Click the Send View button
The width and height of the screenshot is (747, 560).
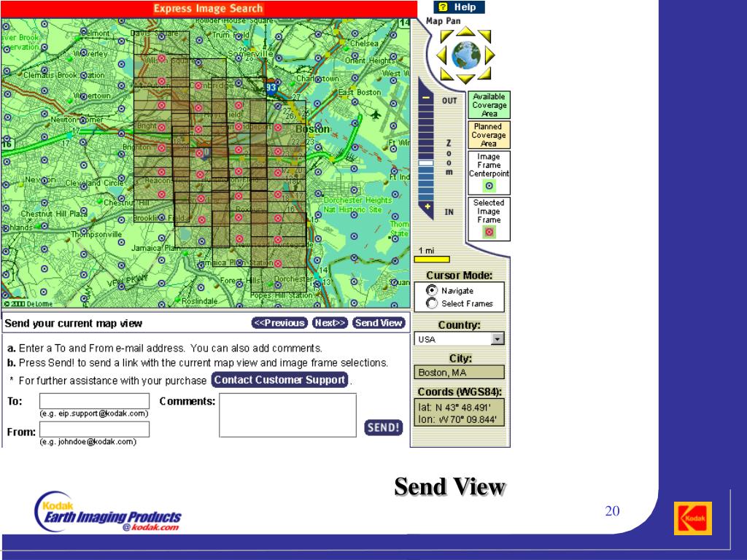point(379,323)
